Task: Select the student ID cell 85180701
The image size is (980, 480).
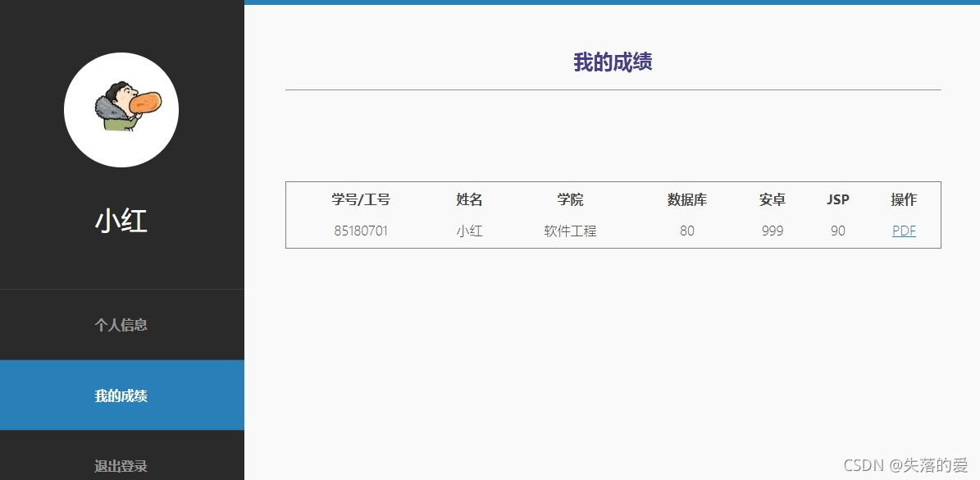Action: (361, 231)
